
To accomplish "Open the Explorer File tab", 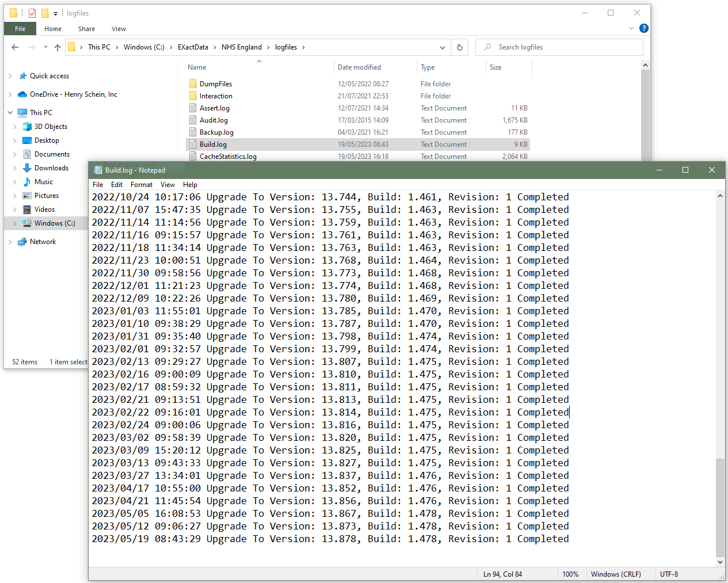I will (20, 29).
